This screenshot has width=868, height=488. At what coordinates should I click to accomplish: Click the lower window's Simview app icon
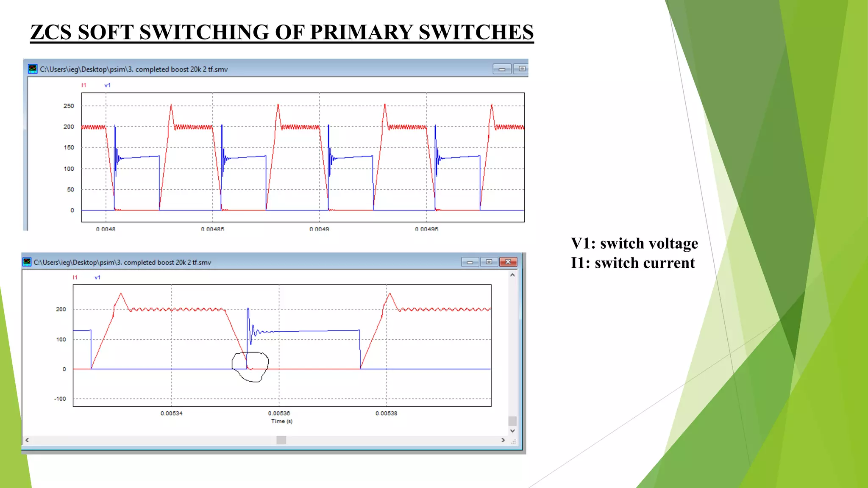[27, 262]
